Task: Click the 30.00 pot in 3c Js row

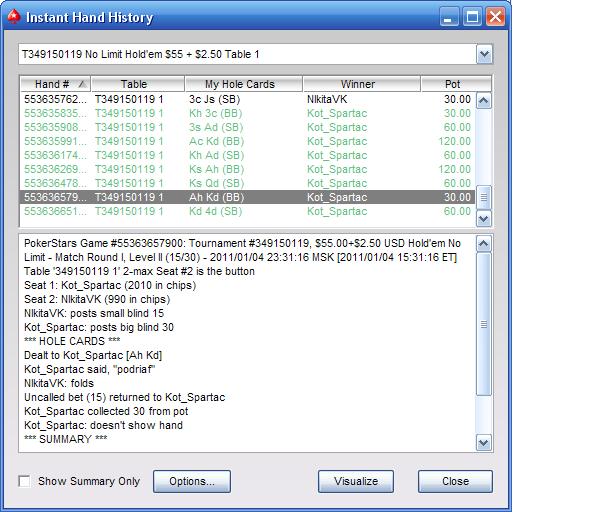Action: pos(457,99)
